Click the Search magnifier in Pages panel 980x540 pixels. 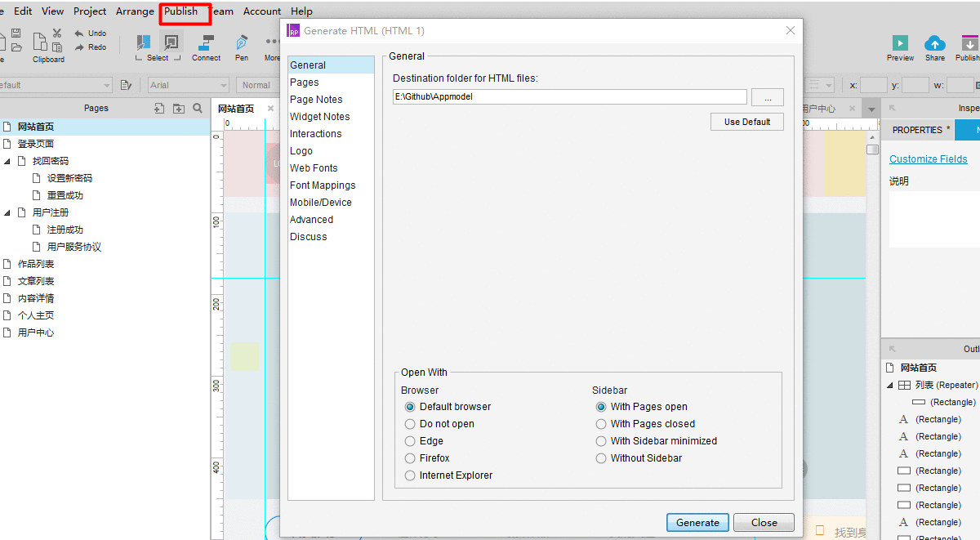coord(198,108)
